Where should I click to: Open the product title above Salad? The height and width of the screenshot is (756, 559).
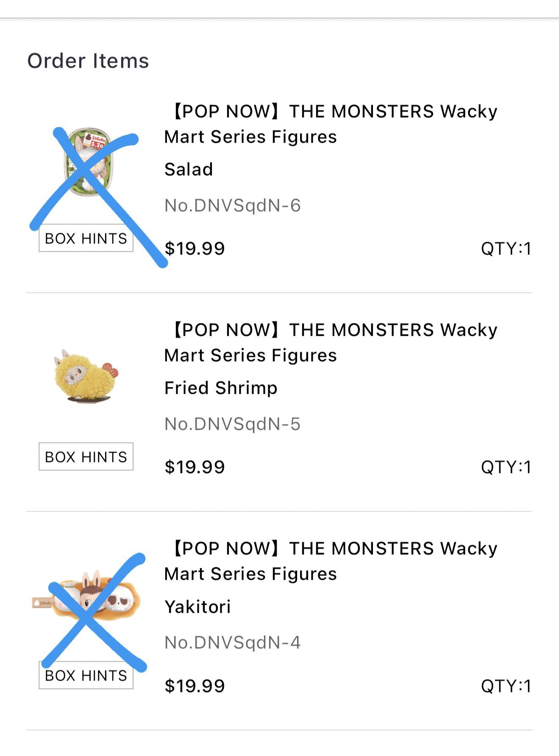(331, 124)
